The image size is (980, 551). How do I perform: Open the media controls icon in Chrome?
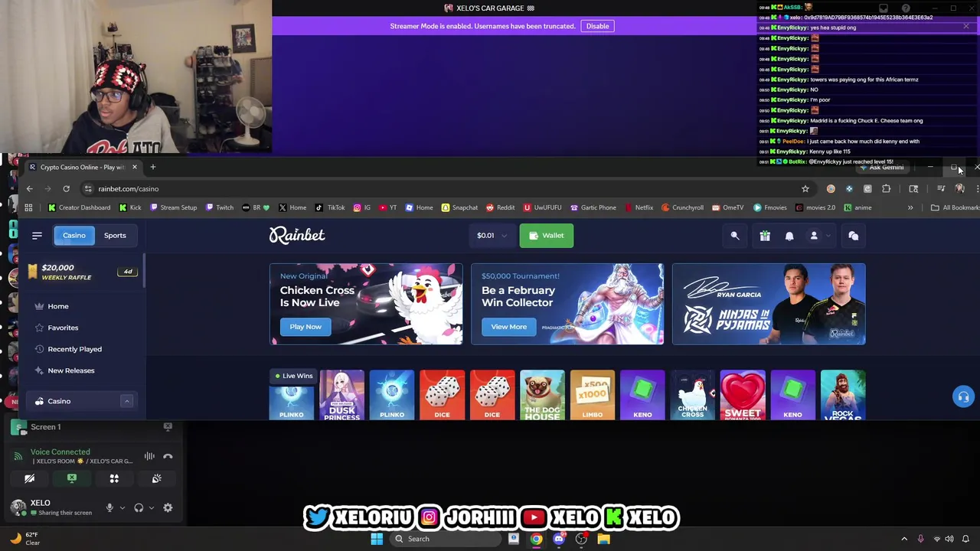pyautogui.click(x=941, y=189)
